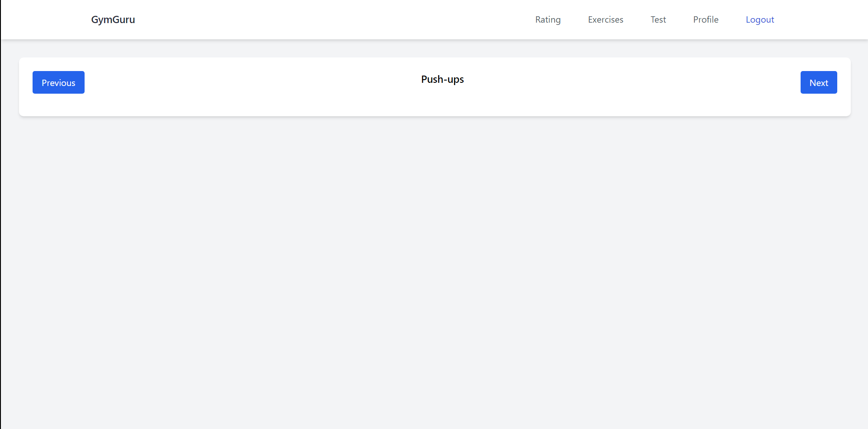
Task: Select the Test nav item
Action: [x=658, y=19]
